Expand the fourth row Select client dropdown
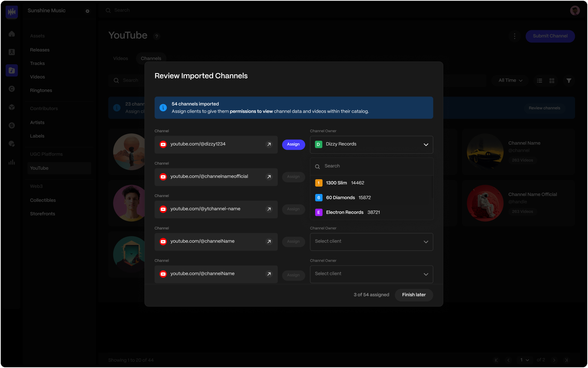The width and height of the screenshot is (588, 368). click(x=372, y=242)
